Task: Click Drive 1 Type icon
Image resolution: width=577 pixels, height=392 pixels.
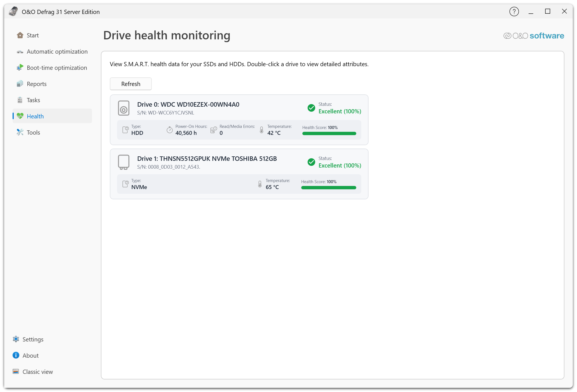Action: (x=125, y=184)
